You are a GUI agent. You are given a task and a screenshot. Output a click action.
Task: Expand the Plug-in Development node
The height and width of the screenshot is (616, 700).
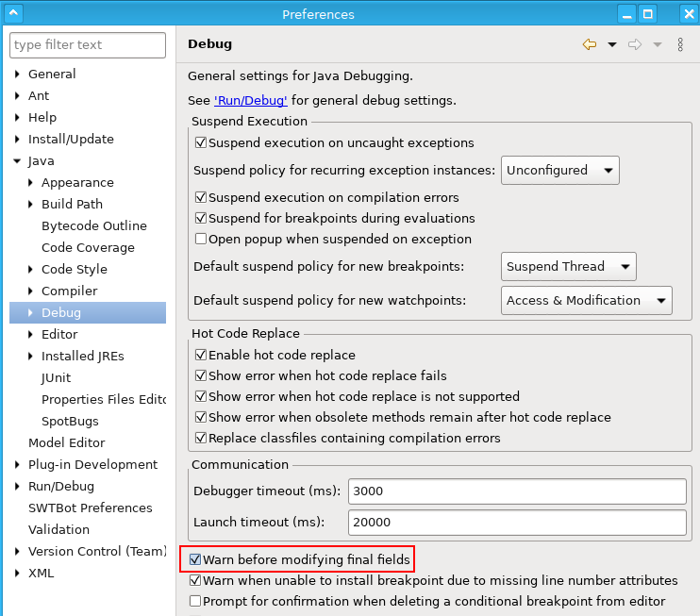tap(17, 464)
